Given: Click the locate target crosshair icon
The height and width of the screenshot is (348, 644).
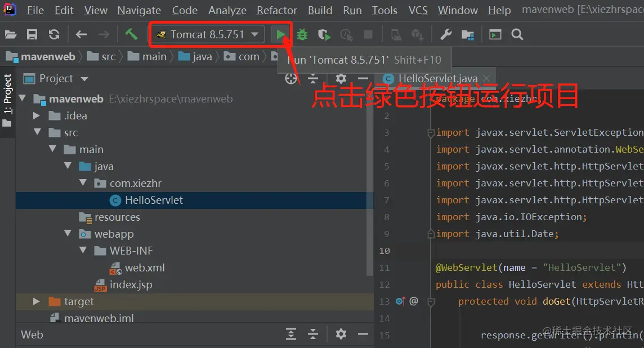Looking at the screenshot, I should pyautogui.click(x=291, y=78).
